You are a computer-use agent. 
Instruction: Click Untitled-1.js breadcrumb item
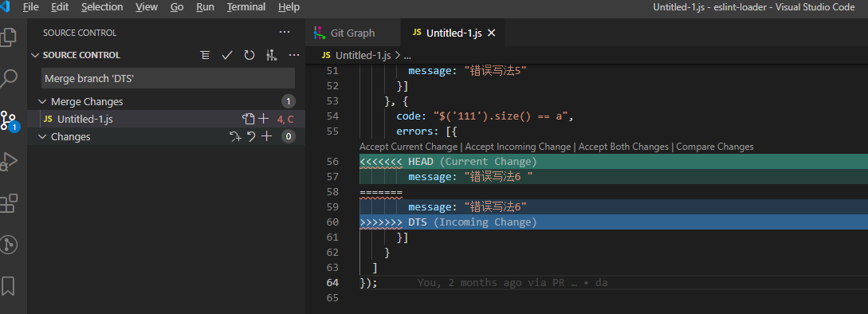[x=363, y=55]
